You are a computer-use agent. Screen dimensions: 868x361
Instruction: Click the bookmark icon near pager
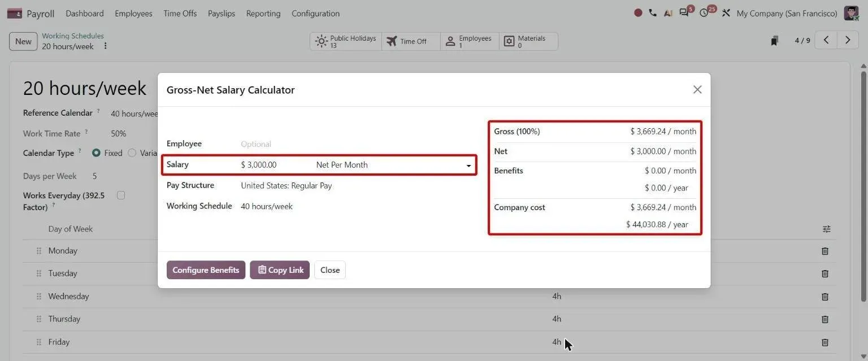coord(775,41)
